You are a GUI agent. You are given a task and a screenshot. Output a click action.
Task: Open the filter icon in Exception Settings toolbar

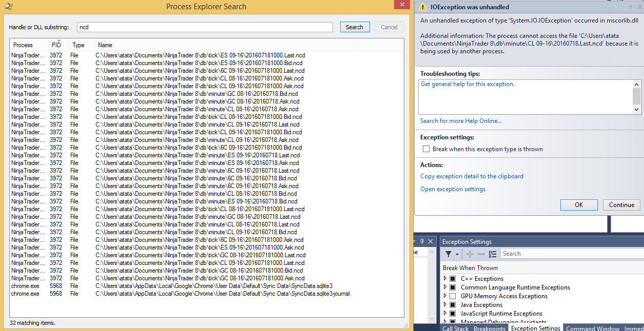448,254
